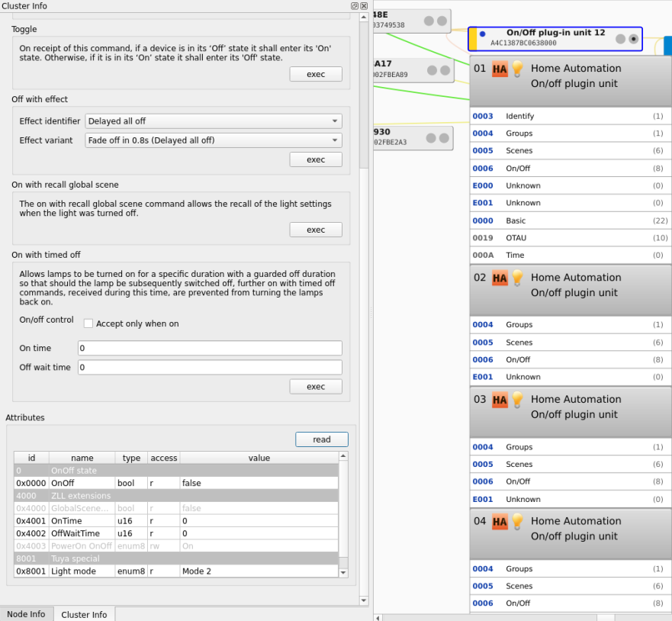The height and width of the screenshot is (621, 672).
Task: Toggle Accept only when on checkbox
Action: [88, 323]
